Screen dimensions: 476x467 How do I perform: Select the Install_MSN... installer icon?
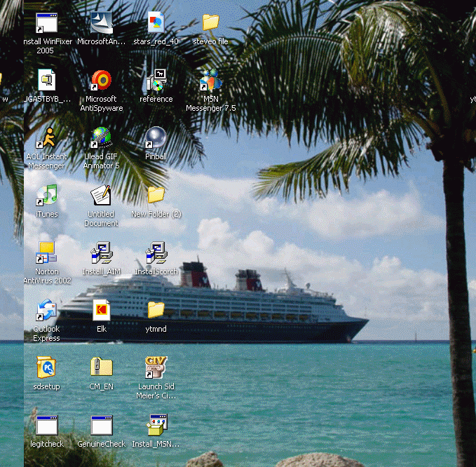[156, 425]
